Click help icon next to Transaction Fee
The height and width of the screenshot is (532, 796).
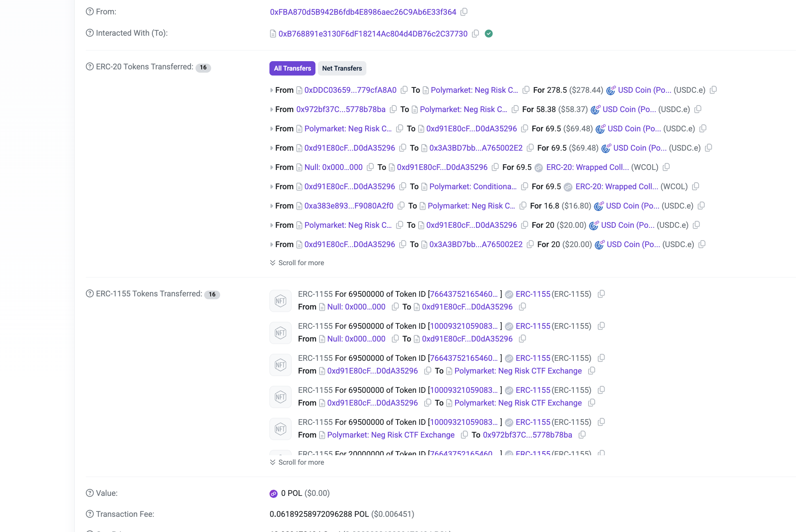tap(90, 514)
